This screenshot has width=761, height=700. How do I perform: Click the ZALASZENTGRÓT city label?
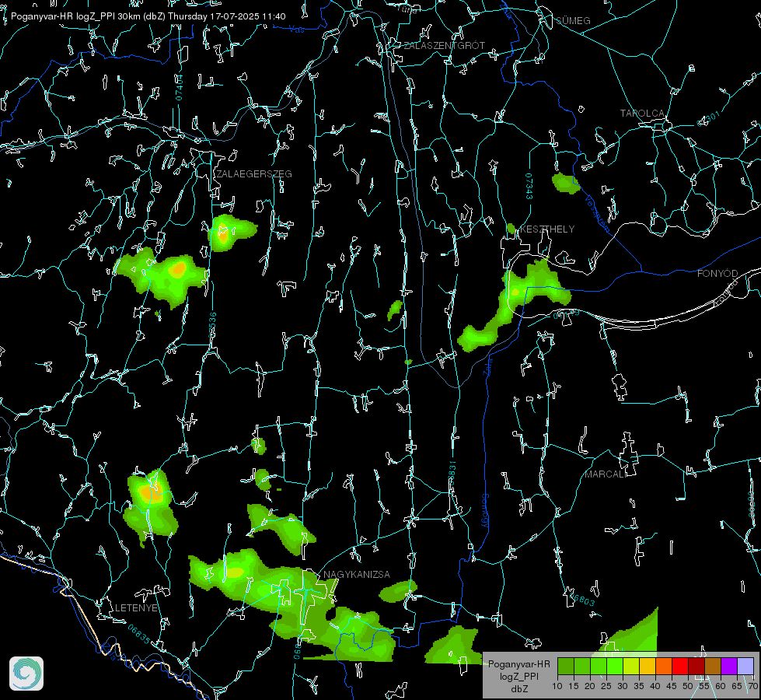444,46
